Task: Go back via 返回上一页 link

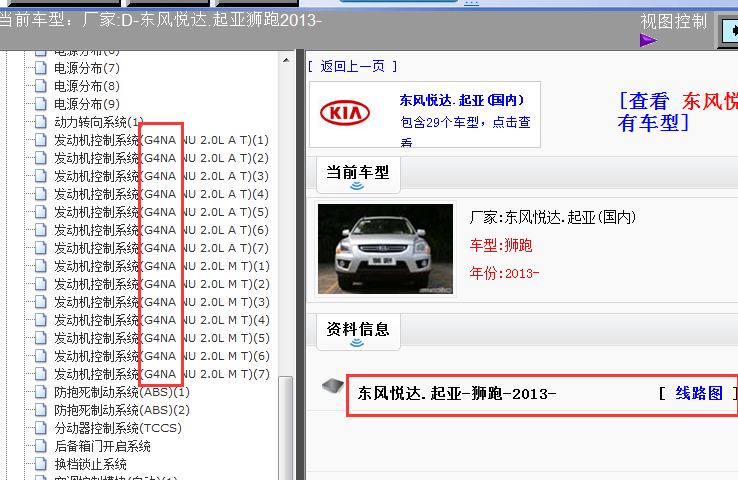Action: (x=352, y=66)
